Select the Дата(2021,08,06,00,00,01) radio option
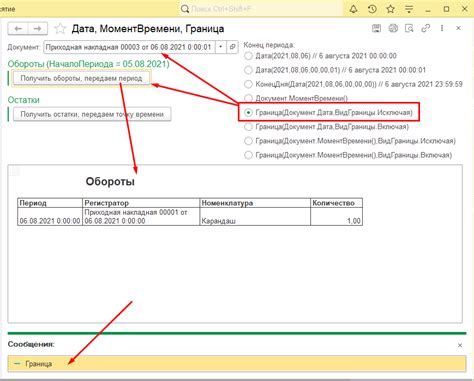 (x=248, y=70)
